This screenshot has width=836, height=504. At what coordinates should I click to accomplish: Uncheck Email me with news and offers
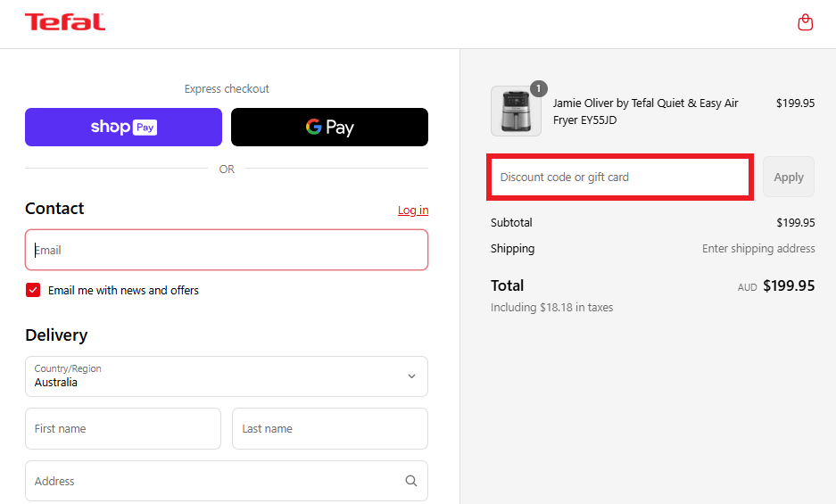pos(33,290)
